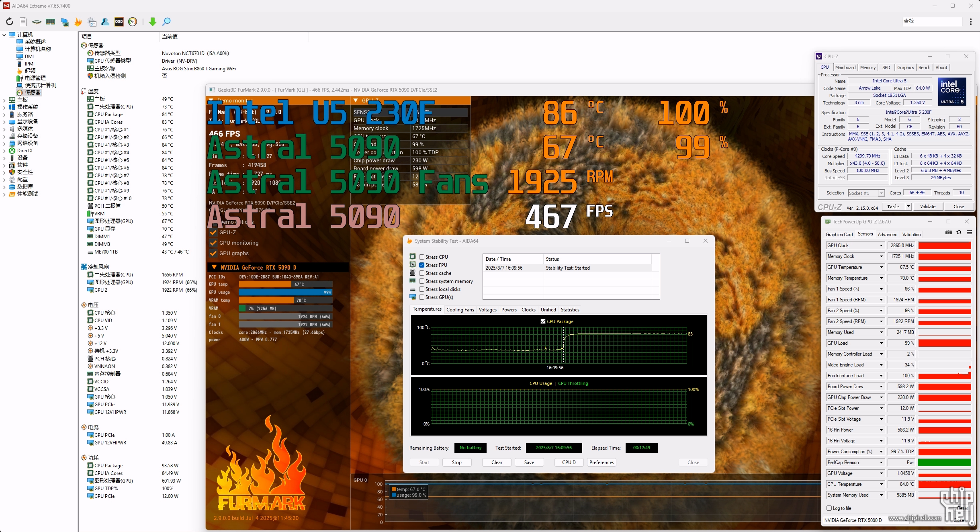Open CPU-Z Socket #1 selection dropdown
The image size is (980, 532).
866,193
